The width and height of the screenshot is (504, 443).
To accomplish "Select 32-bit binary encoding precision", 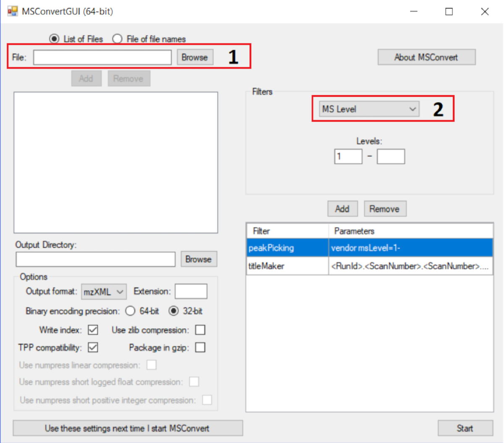I will (x=173, y=311).
